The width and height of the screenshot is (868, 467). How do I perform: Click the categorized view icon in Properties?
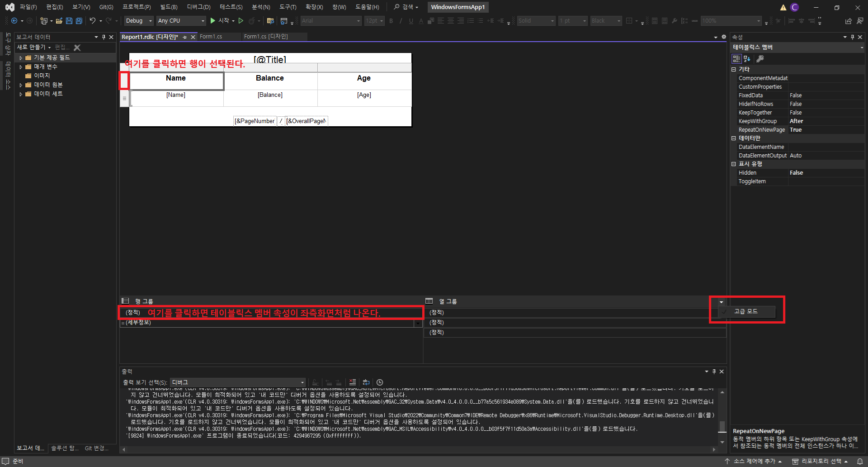point(736,59)
